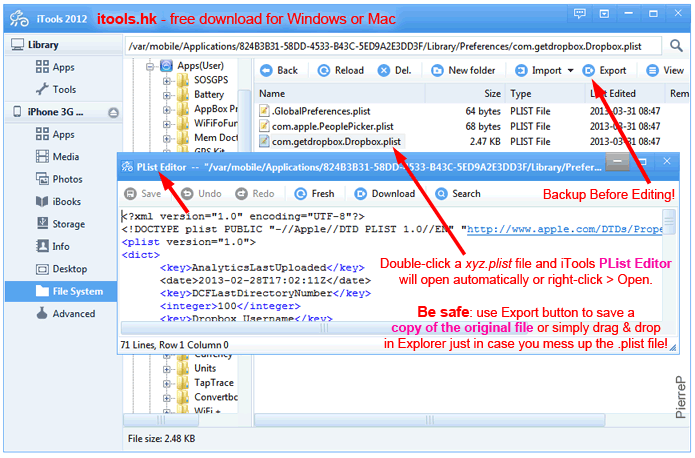Open the View options
Image resolution: width=695 pixels, height=458 pixels.
click(665, 70)
